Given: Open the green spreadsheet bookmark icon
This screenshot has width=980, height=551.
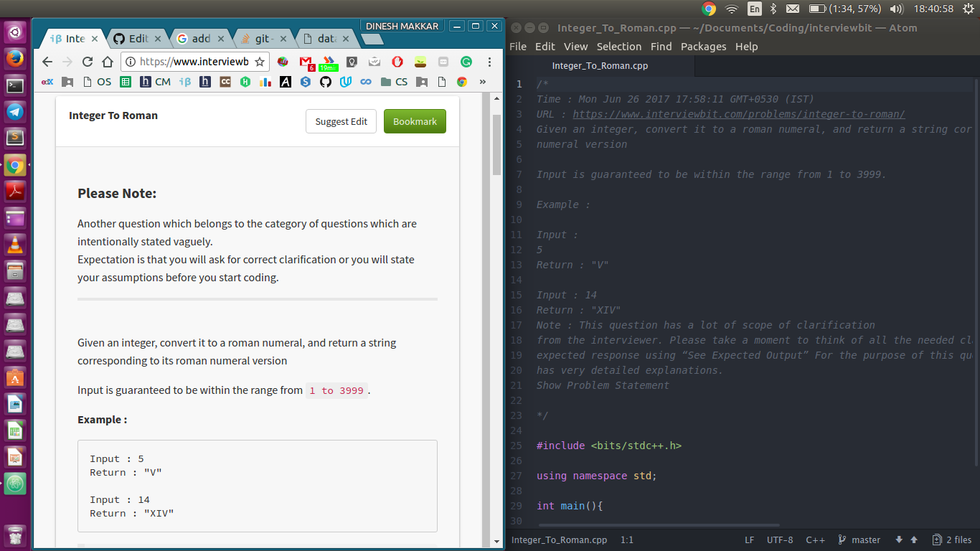Looking at the screenshot, I should tap(125, 82).
